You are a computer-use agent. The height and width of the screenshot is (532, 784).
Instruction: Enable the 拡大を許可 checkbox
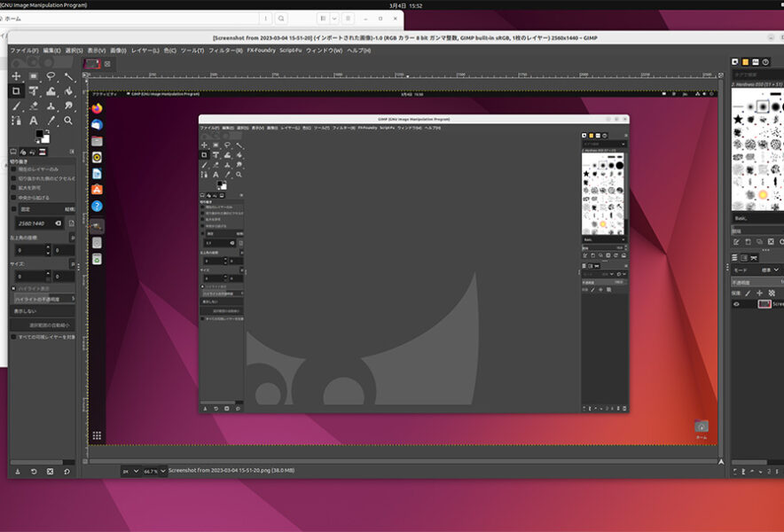pos(14,188)
